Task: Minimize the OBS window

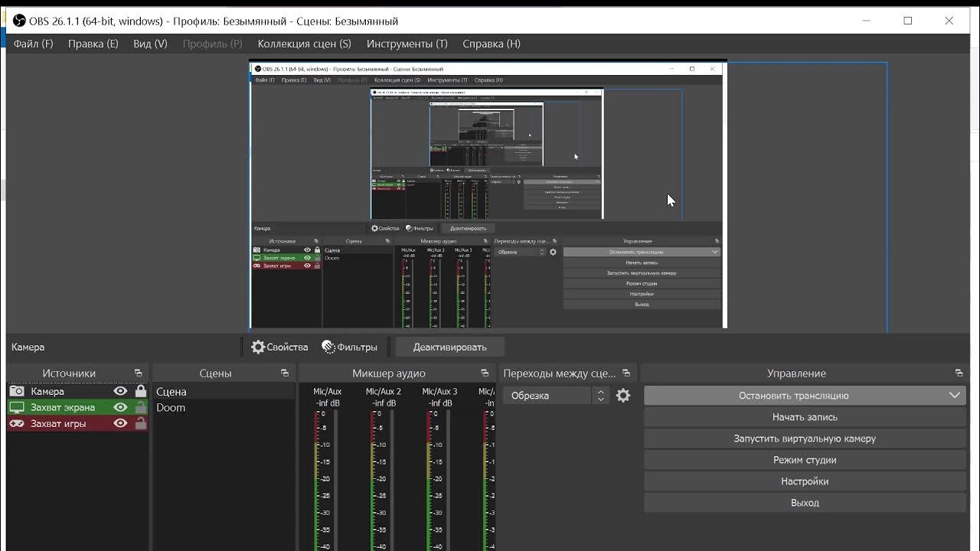Action: (x=867, y=21)
